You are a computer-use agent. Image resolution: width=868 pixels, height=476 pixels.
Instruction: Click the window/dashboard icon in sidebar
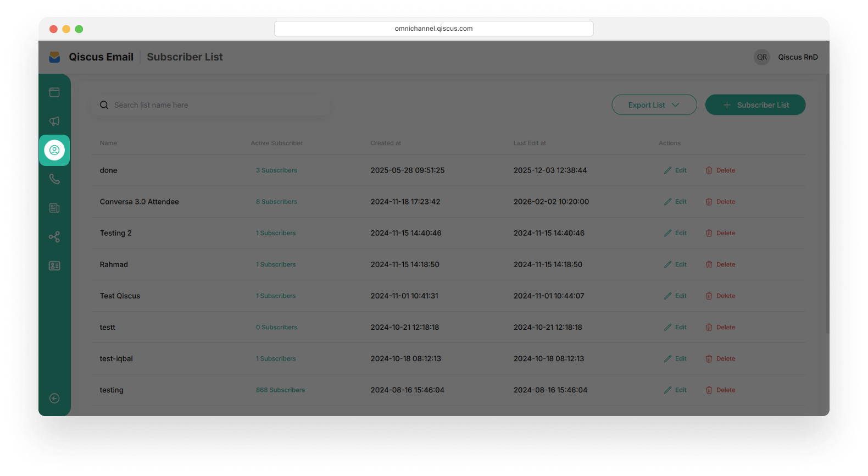pyautogui.click(x=54, y=92)
